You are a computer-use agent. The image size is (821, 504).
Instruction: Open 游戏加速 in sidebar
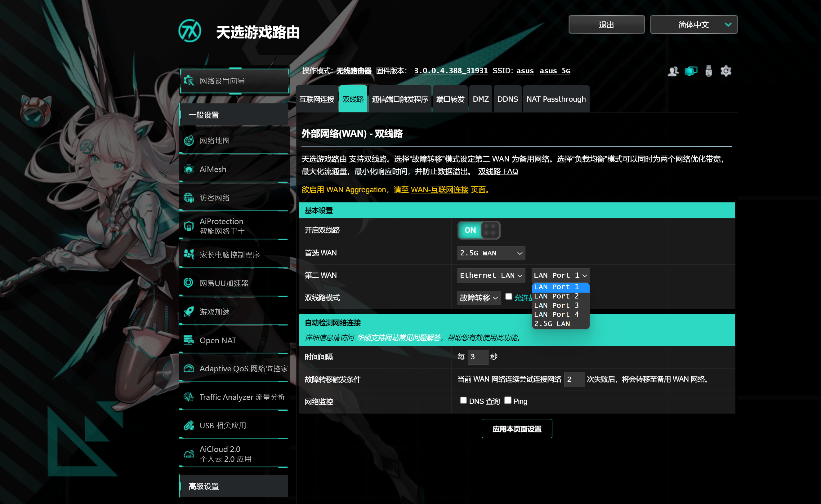click(234, 312)
